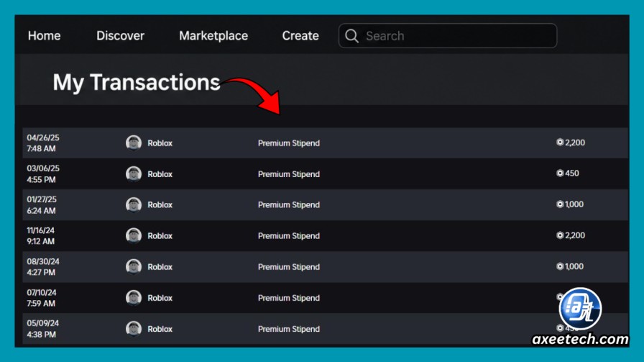Go to the Discover page
644x362 pixels.
coord(120,36)
